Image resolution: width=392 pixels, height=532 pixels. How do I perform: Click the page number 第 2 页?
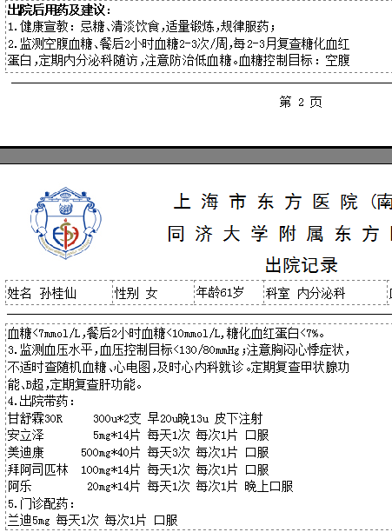click(301, 102)
